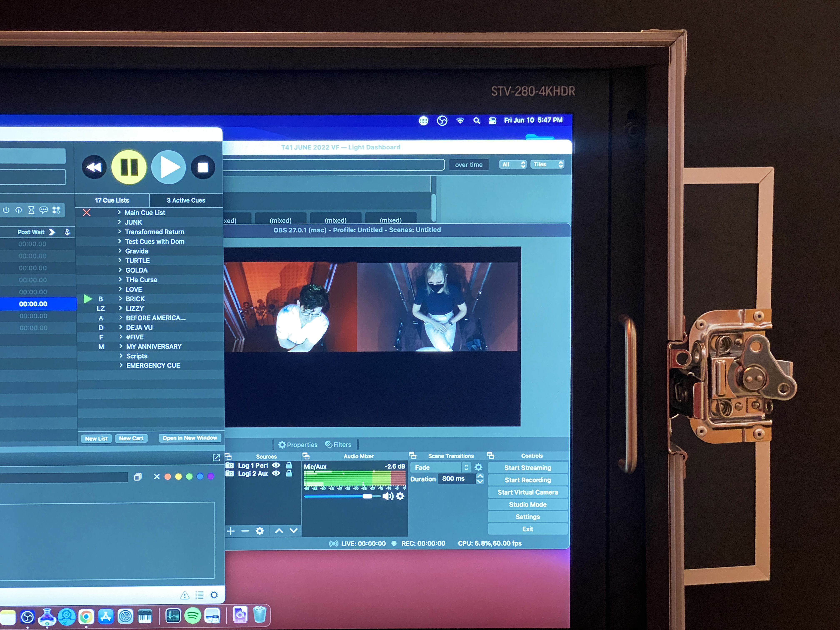840x630 pixels.
Task: Expand the Main Cue List chevron
Action: 119,212
